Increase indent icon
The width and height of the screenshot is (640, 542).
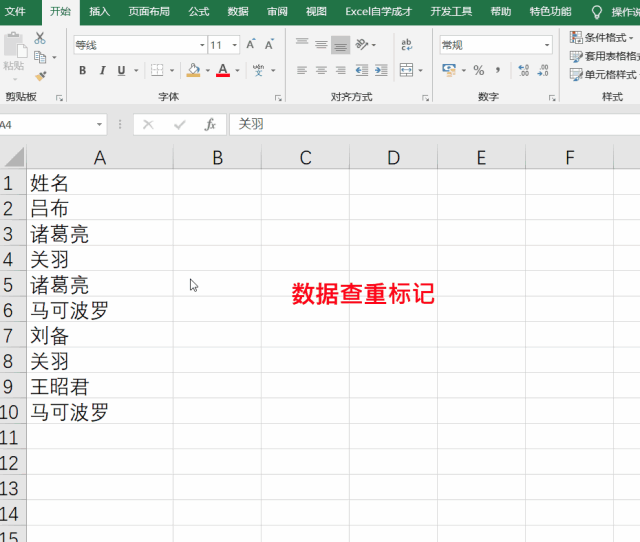[381, 70]
